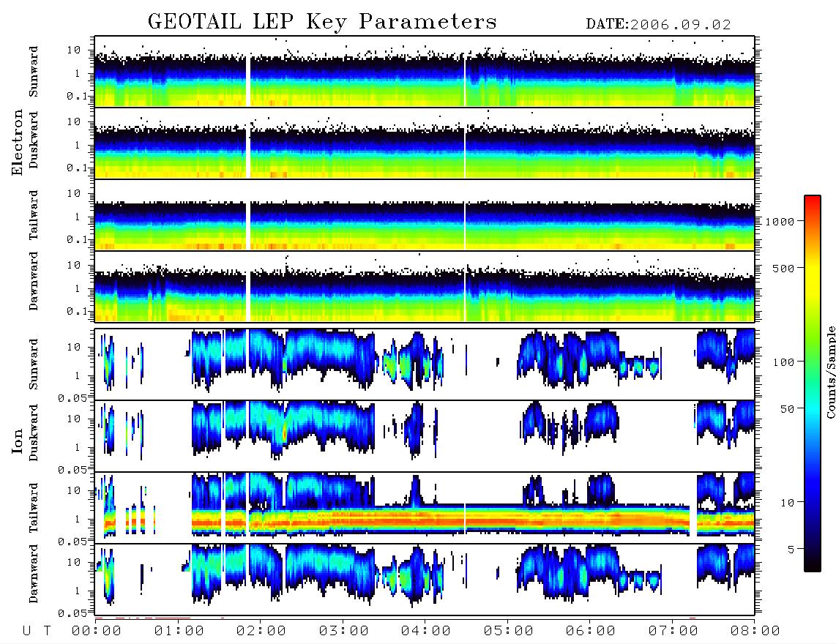Click the "GEOTAIL LEP Key Parameters" title
Screen dimensions: 836x644
(322, 22)
